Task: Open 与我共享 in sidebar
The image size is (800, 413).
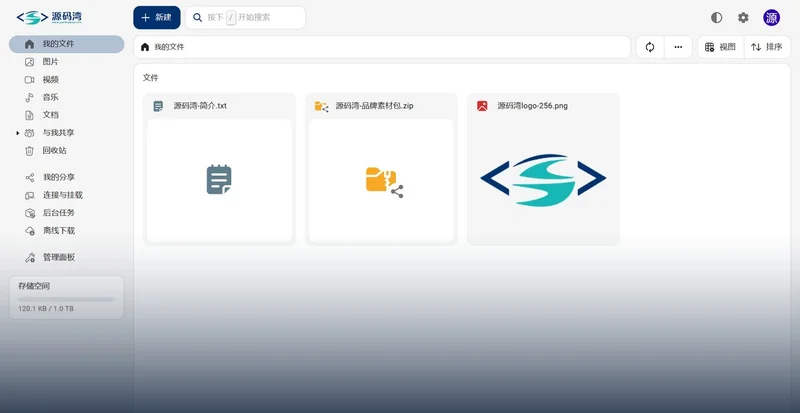Action: click(66, 133)
